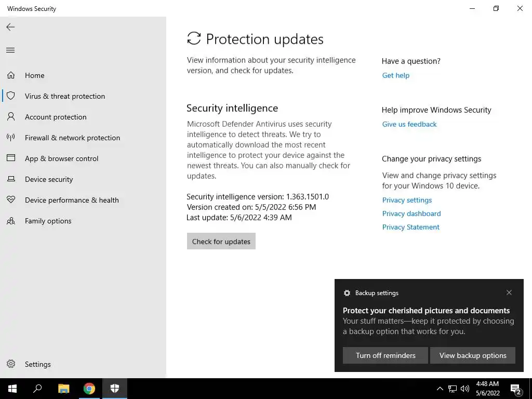Open Account protection person icon
This screenshot has height=399, width=532.
click(x=11, y=117)
